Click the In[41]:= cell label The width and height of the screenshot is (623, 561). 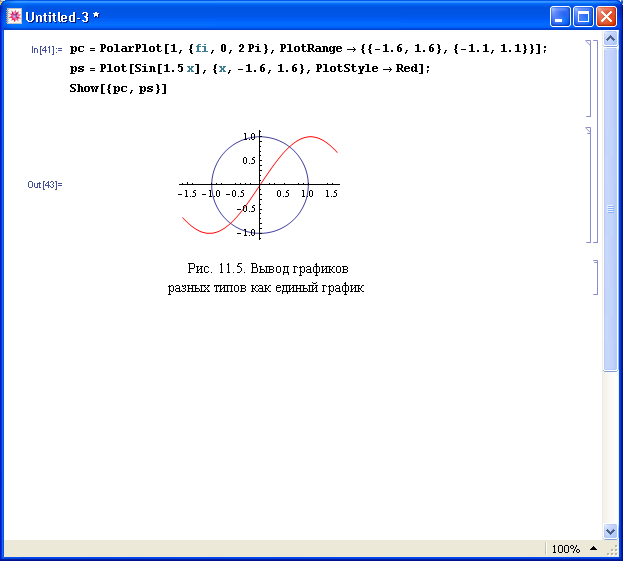pos(46,50)
